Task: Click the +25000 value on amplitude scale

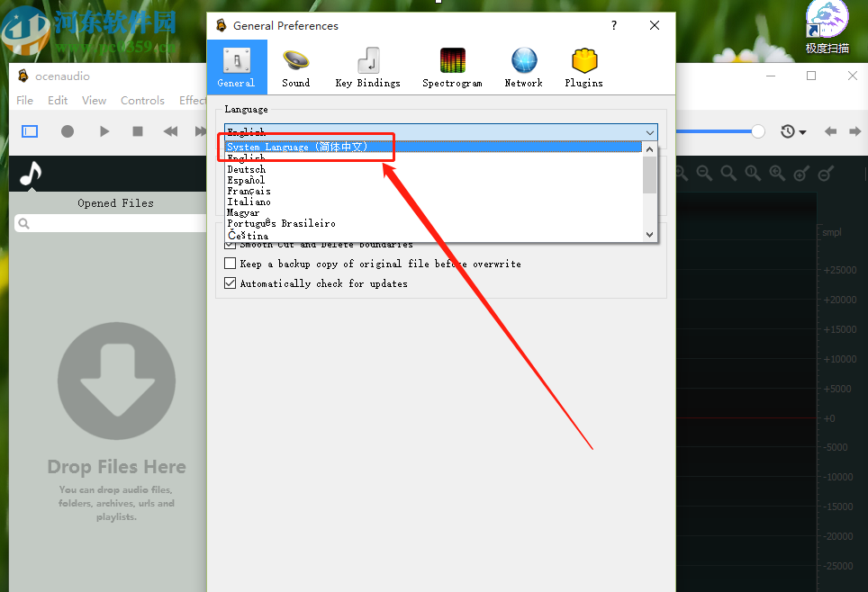Action: coord(840,270)
